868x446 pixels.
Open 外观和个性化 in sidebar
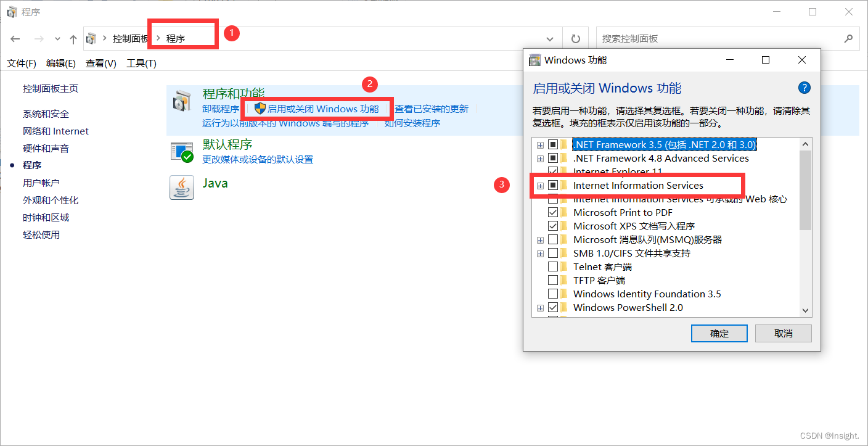[51, 200]
